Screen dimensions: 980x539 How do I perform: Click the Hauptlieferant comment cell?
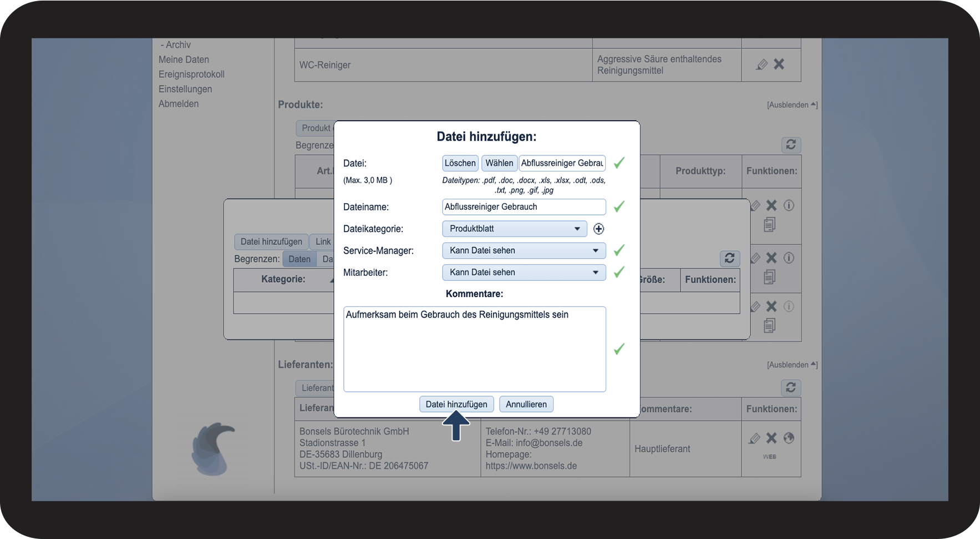tap(662, 449)
